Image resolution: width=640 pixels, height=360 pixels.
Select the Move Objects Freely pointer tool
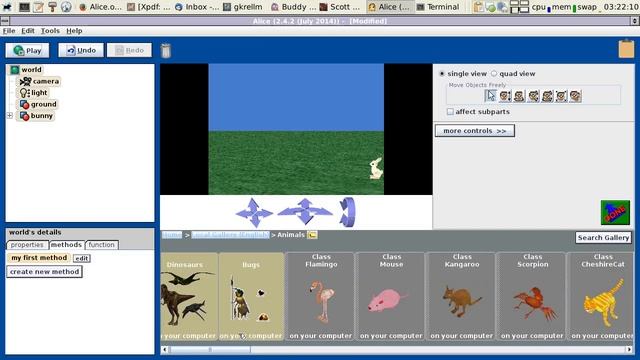[491, 96]
